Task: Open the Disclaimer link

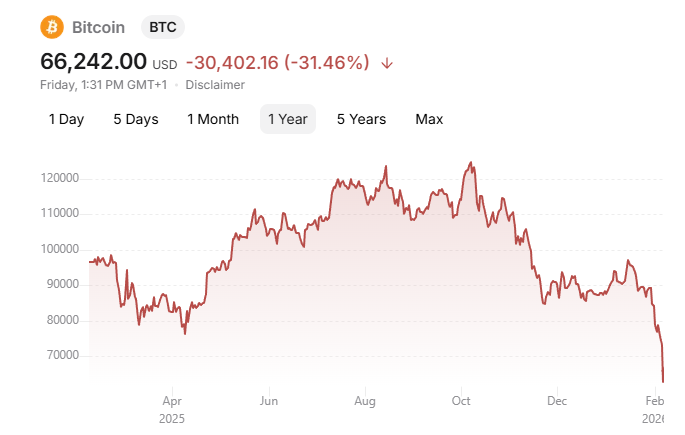Action: tap(215, 85)
